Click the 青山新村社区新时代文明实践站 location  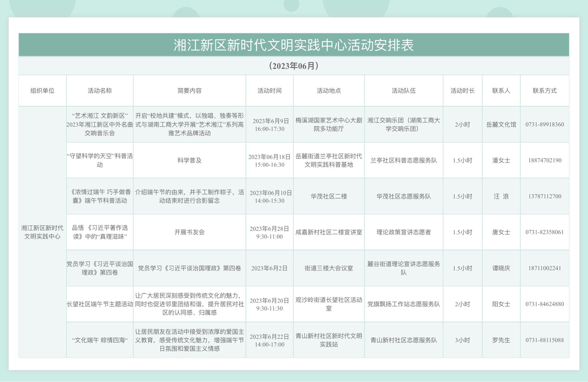tap(329, 340)
